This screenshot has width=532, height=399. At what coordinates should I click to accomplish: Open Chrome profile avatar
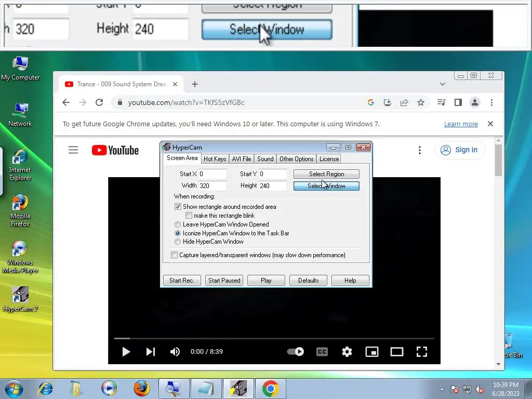(x=475, y=102)
